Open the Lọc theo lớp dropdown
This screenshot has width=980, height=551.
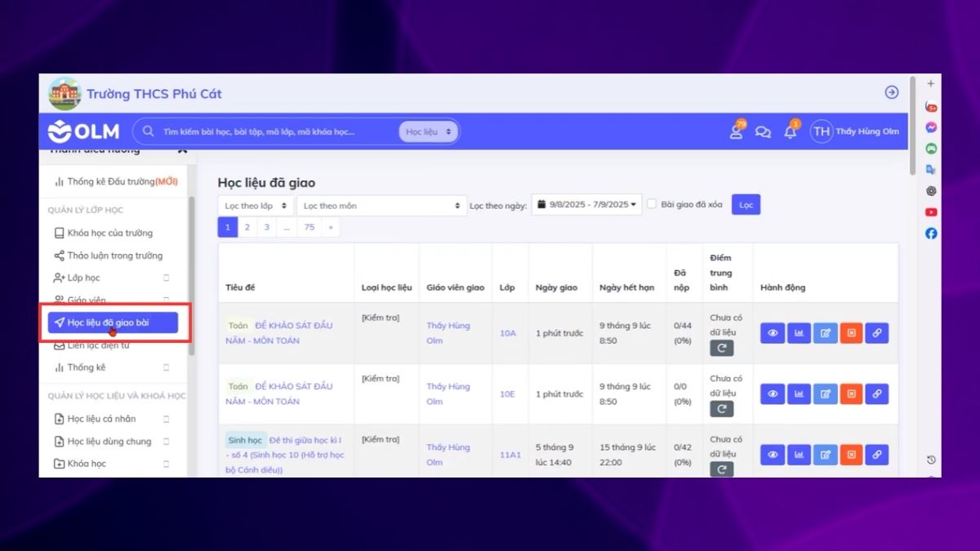pos(256,206)
